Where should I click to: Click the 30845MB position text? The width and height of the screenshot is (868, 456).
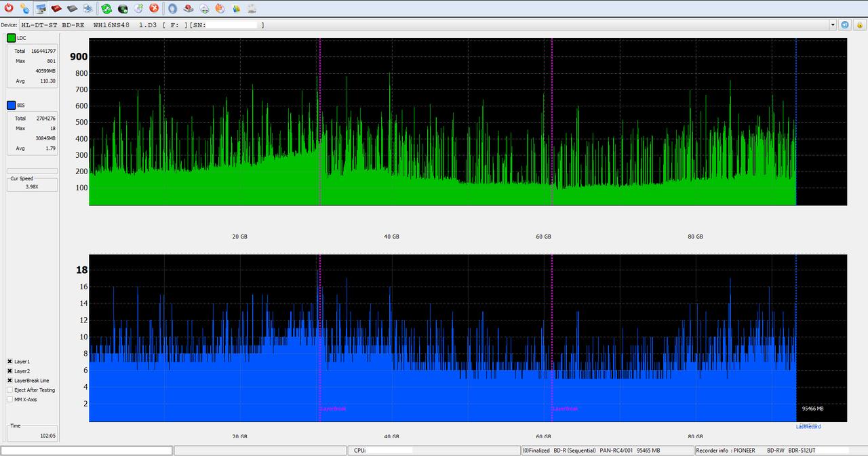point(45,138)
